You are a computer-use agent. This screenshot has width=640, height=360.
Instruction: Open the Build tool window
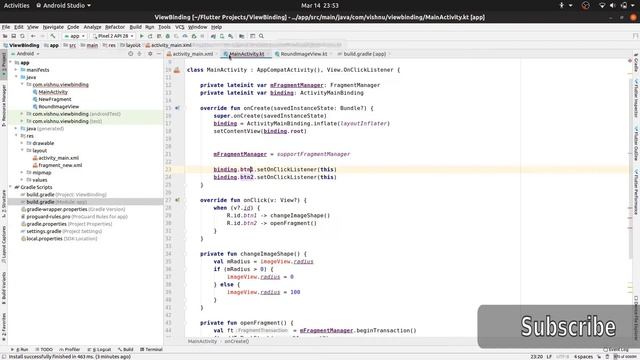tap(126, 349)
